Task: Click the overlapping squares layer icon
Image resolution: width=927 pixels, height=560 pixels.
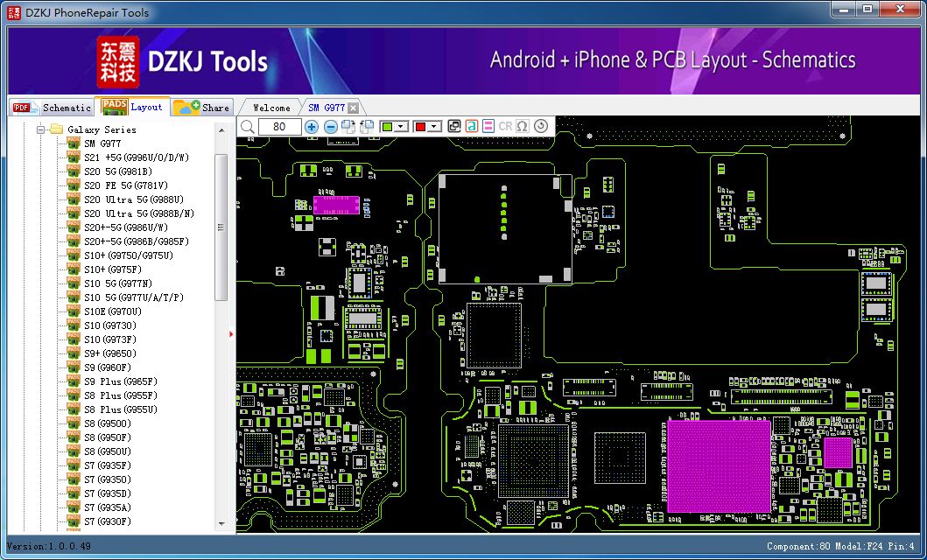Action: [454, 126]
